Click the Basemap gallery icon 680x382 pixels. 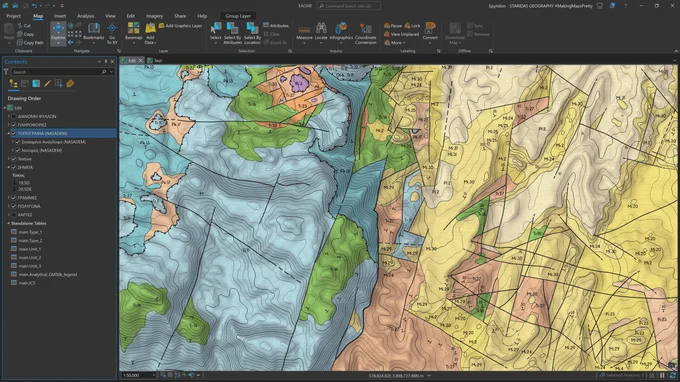(x=134, y=33)
